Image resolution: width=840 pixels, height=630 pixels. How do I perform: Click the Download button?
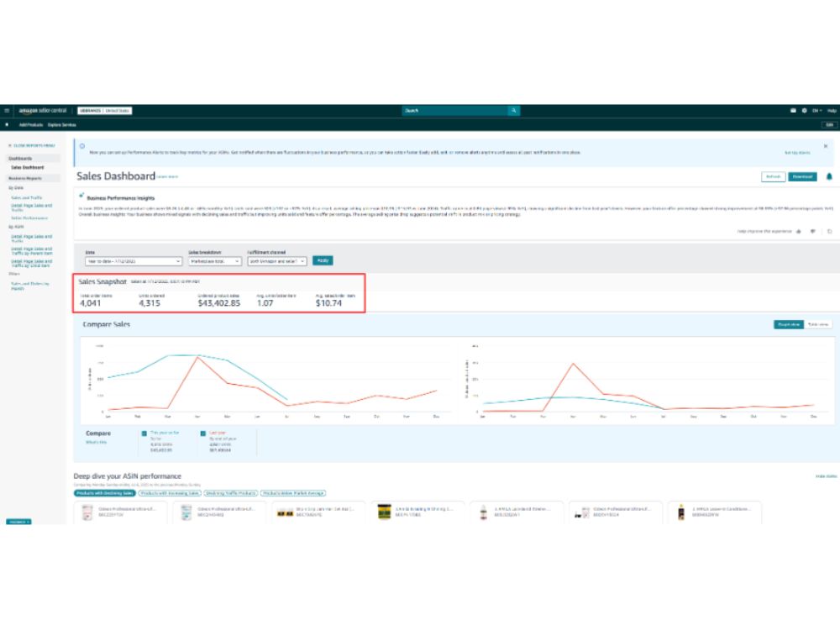[x=802, y=176]
